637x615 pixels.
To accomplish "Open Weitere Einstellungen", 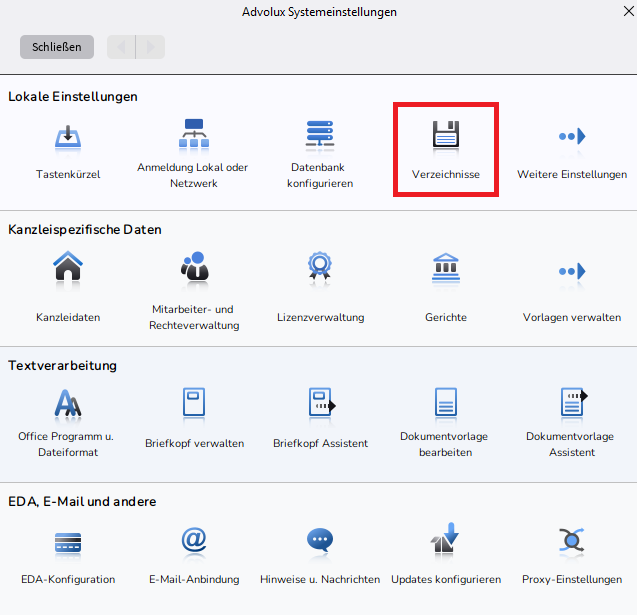I will click(x=572, y=136).
